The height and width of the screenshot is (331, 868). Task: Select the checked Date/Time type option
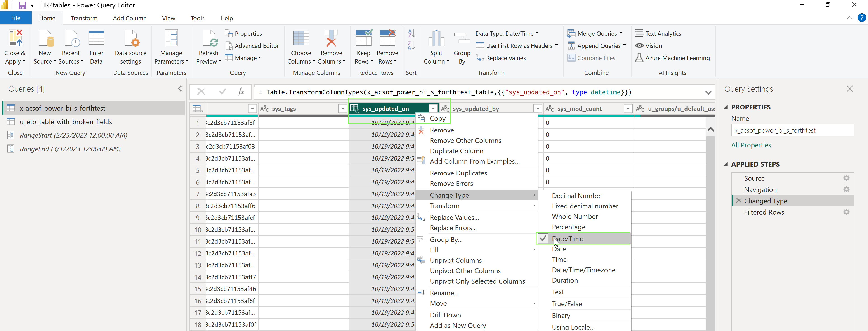tap(567, 239)
